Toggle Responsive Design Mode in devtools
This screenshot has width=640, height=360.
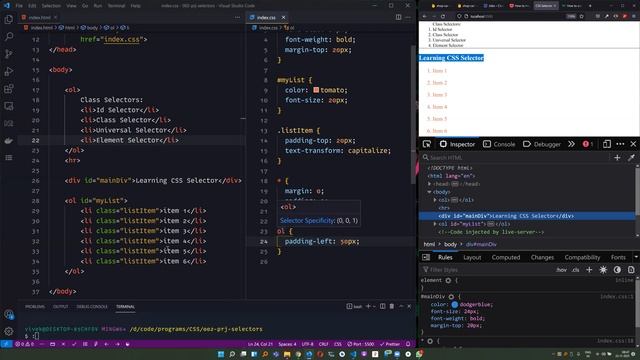607,144
